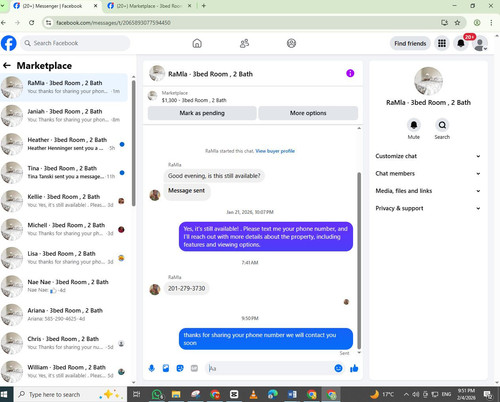This screenshot has width=500, height=402.
Task: Go to the Home feed icon
Action: pyautogui.click(x=197, y=43)
